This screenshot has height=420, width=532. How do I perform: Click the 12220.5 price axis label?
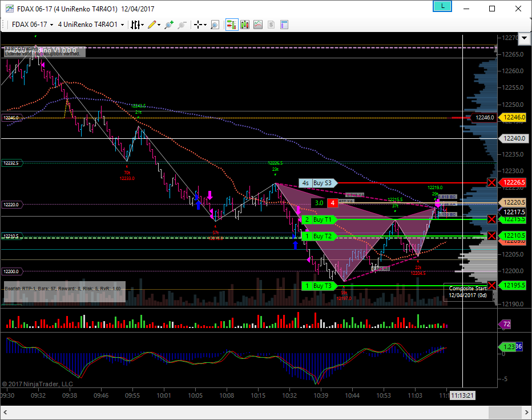tap(514, 202)
